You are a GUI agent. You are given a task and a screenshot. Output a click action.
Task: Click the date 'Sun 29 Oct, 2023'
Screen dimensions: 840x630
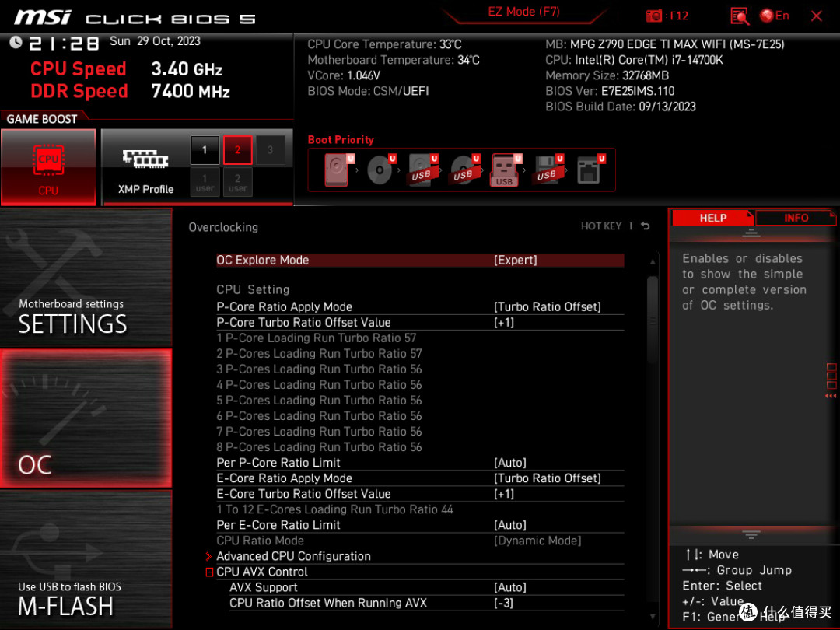click(x=155, y=41)
